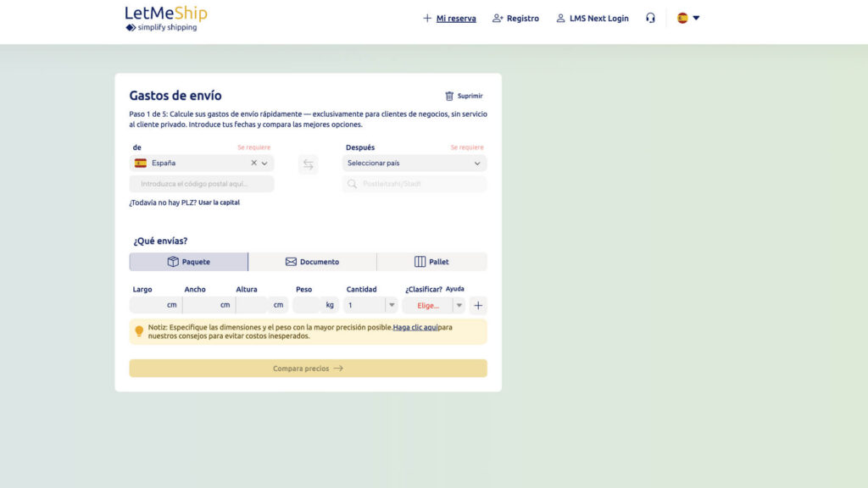Clear the España country selection
868x488 pixels.
[x=253, y=163]
